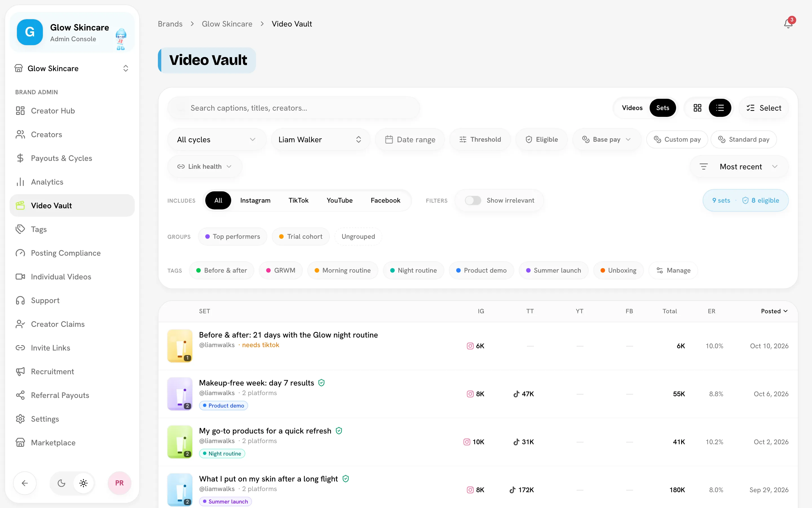The image size is (812, 508).
Task: Open Analytics from the sidebar
Action: [x=72, y=182]
